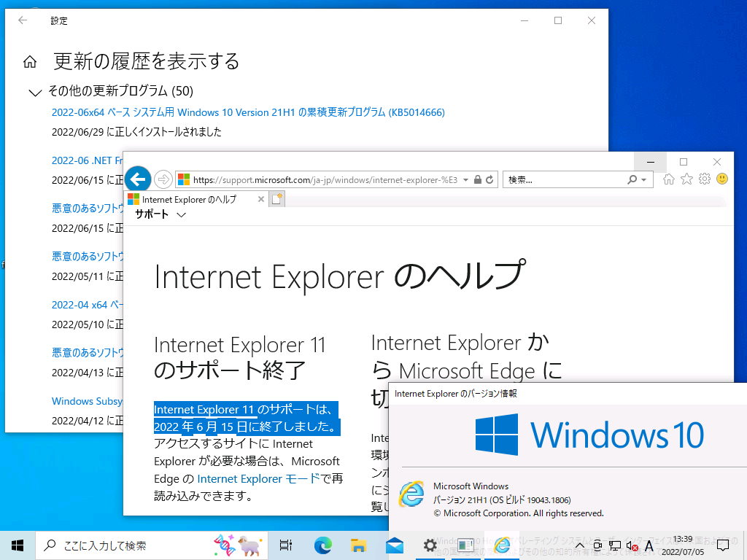The height and width of the screenshot is (560, 747).
Task: Click the IE forward navigation arrow
Action: (163, 179)
